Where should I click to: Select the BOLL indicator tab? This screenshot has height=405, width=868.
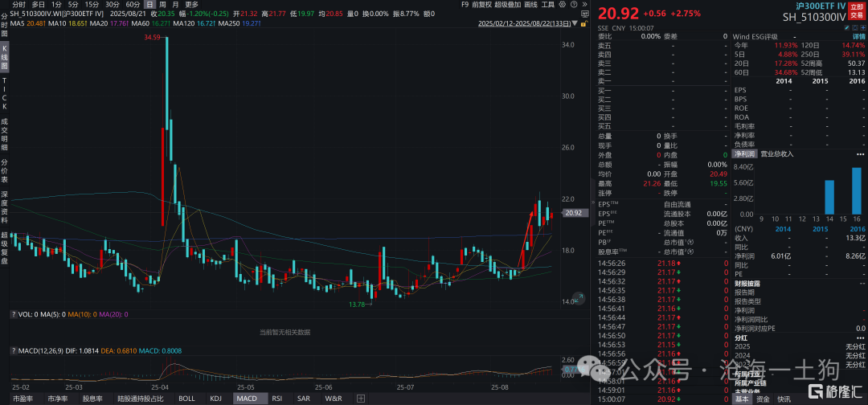tap(187, 399)
